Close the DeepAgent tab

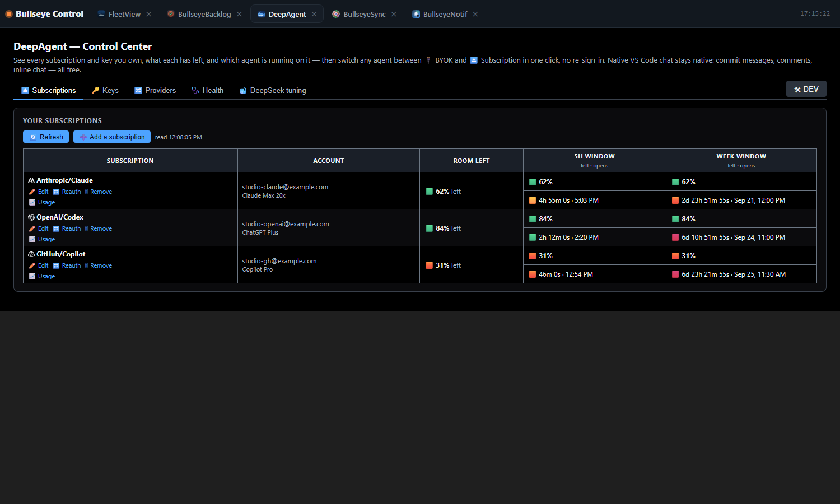coord(314,14)
